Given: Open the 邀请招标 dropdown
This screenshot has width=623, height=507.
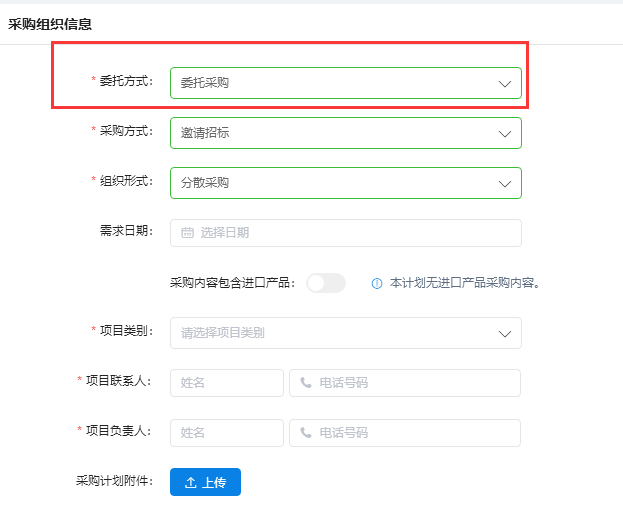Looking at the screenshot, I should [x=345, y=133].
